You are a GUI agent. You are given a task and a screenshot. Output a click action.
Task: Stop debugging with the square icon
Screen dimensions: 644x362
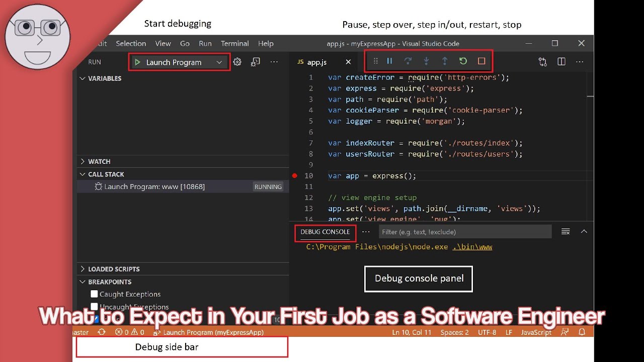(x=481, y=61)
